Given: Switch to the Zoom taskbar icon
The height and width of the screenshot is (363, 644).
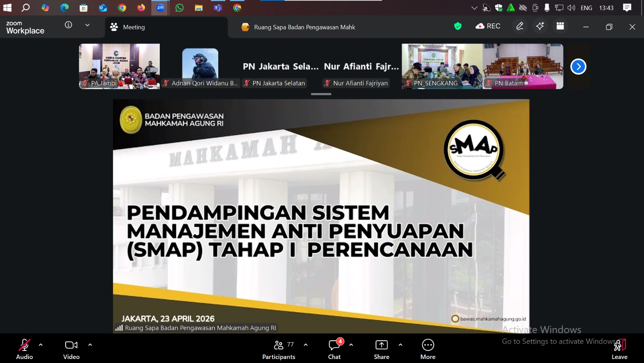Looking at the screenshot, I should pos(160,8).
